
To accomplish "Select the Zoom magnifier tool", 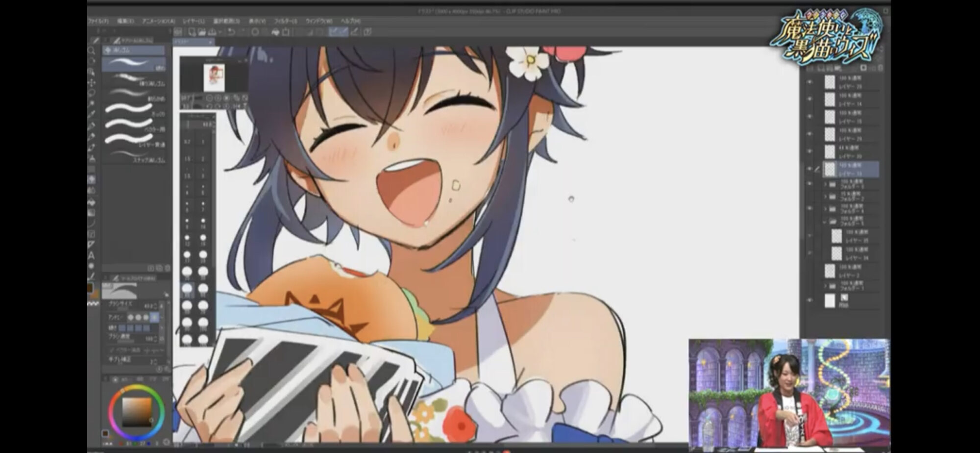I will tap(92, 50).
